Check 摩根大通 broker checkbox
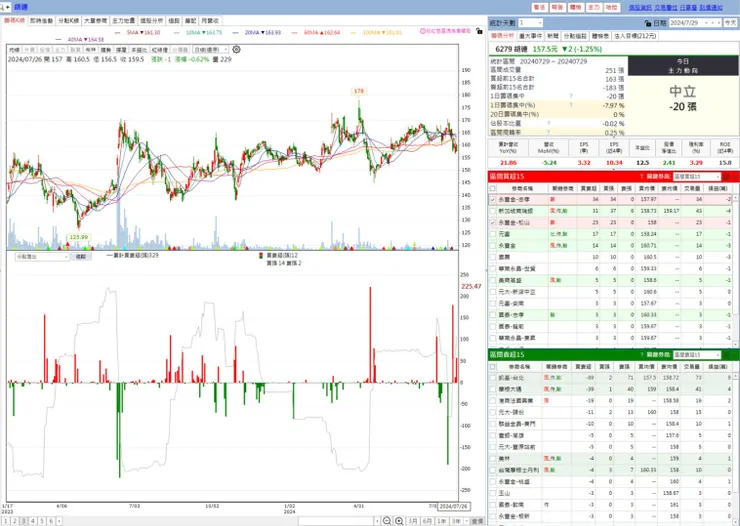 [493, 389]
